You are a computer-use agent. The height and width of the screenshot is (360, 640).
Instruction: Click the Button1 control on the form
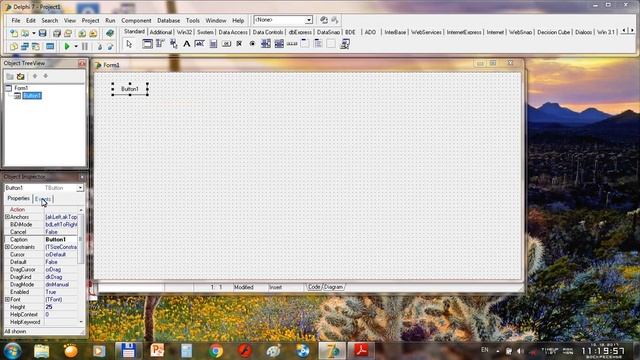point(130,89)
